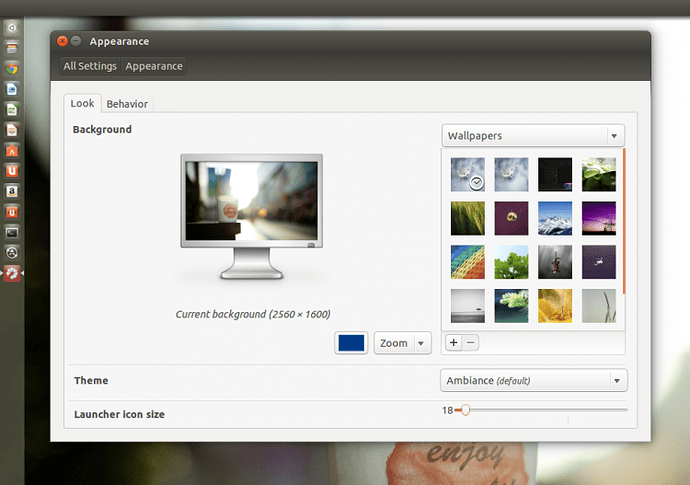Viewport: 690px width, 485px height.
Task: Select the Look tab
Action: coord(82,104)
